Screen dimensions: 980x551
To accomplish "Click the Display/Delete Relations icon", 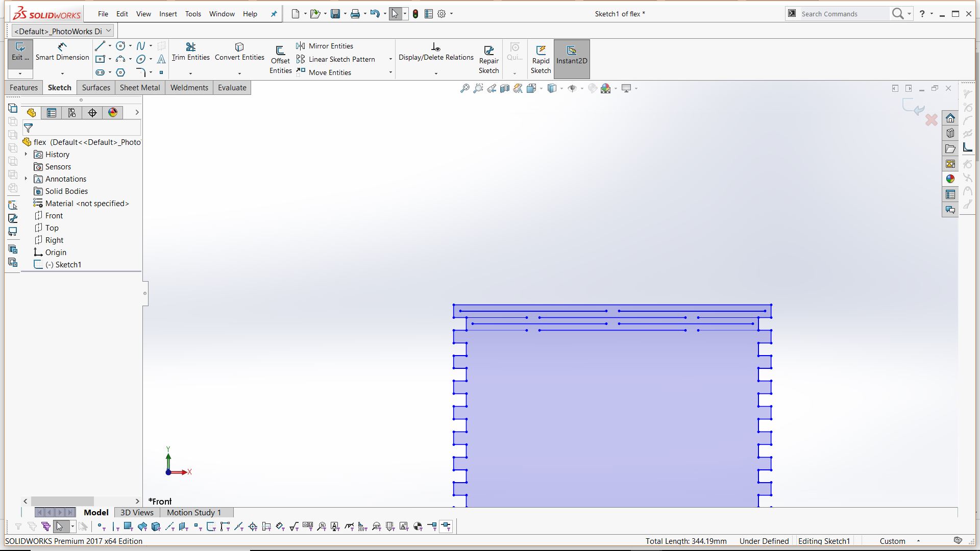I will [436, 52].
